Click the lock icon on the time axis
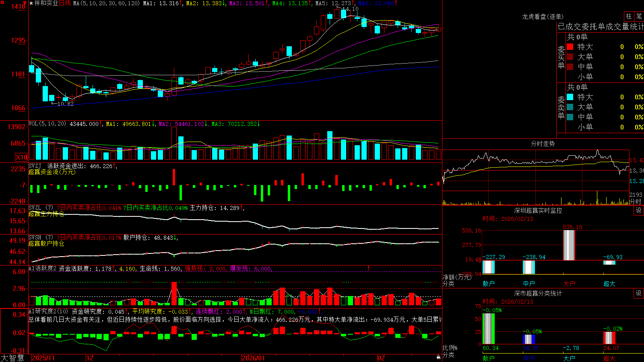Image resolution: width=644 pixels, height=362 pixels. pos(439,357)
